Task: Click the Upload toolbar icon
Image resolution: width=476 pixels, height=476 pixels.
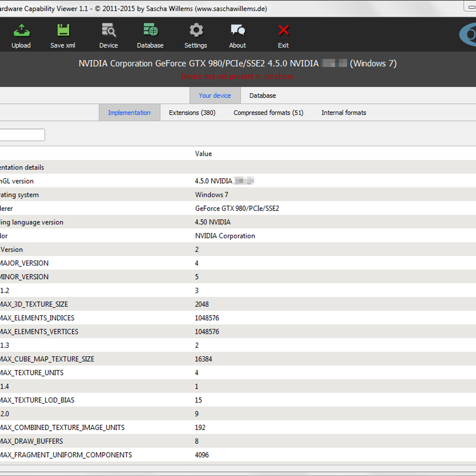Action: 21,31
